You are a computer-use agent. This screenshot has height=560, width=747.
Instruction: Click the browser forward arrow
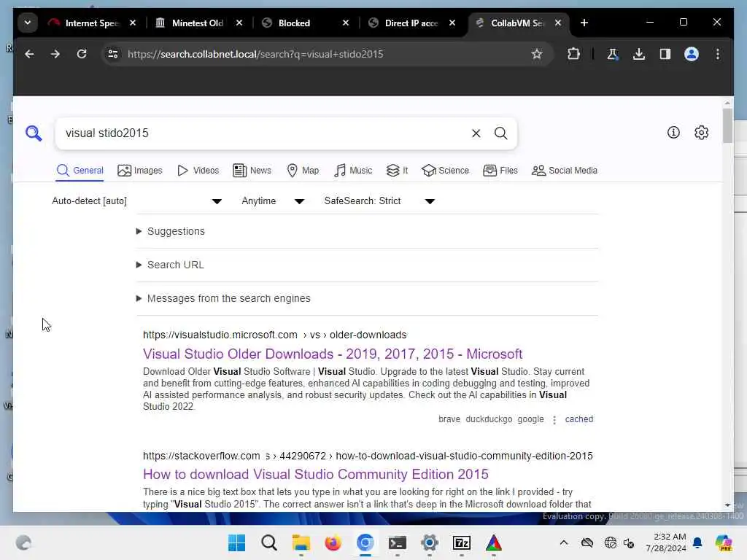[x=55, y=54]
